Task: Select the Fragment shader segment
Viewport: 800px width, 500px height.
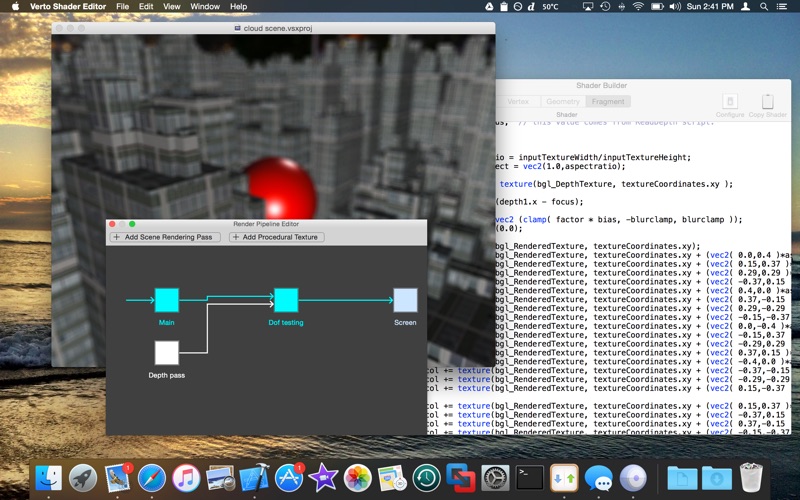Action: (607, 101)
